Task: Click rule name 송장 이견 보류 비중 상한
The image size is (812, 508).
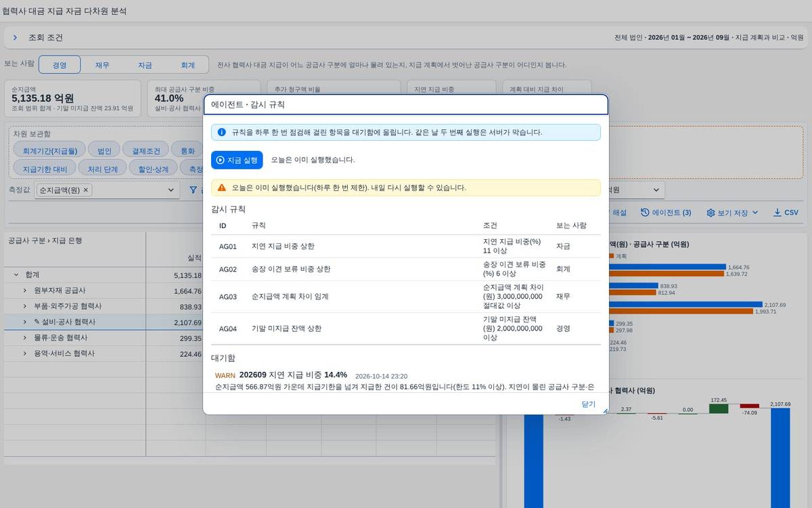Action: (291, 270)
